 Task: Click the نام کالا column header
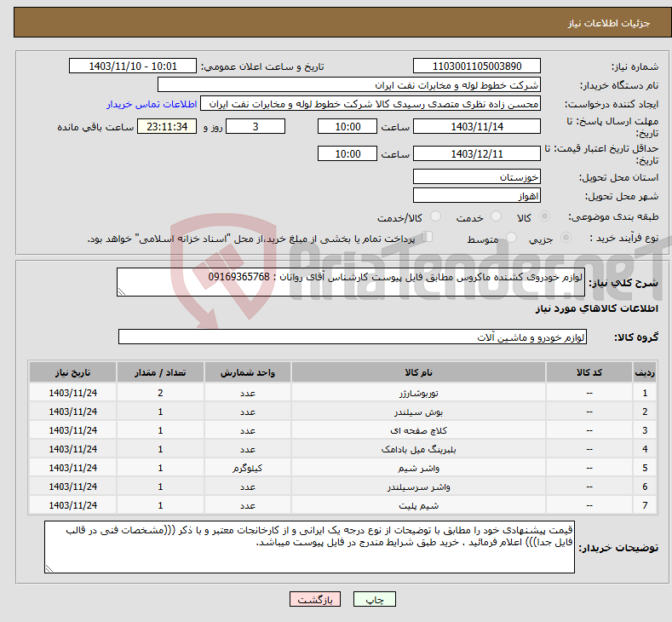coord(418,372)
